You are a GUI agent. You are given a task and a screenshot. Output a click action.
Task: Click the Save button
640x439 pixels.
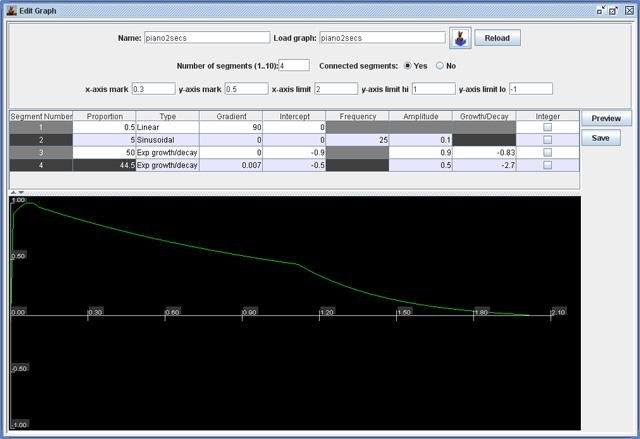point(601,138)
